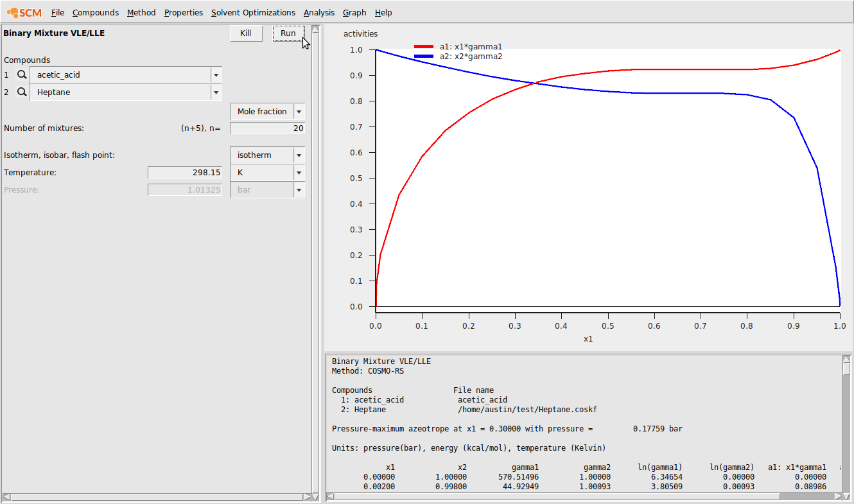Click ln(gamma1) value 6.34654
The height and width of the screenshot is (504, 854).
tap(667, 477)
